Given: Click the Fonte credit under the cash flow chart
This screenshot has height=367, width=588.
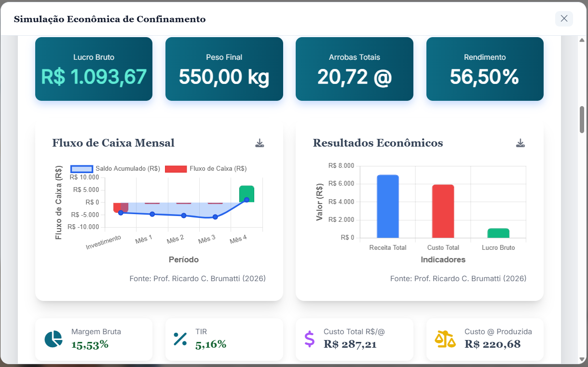Looking at the screenshot, I should coord(198,278).
